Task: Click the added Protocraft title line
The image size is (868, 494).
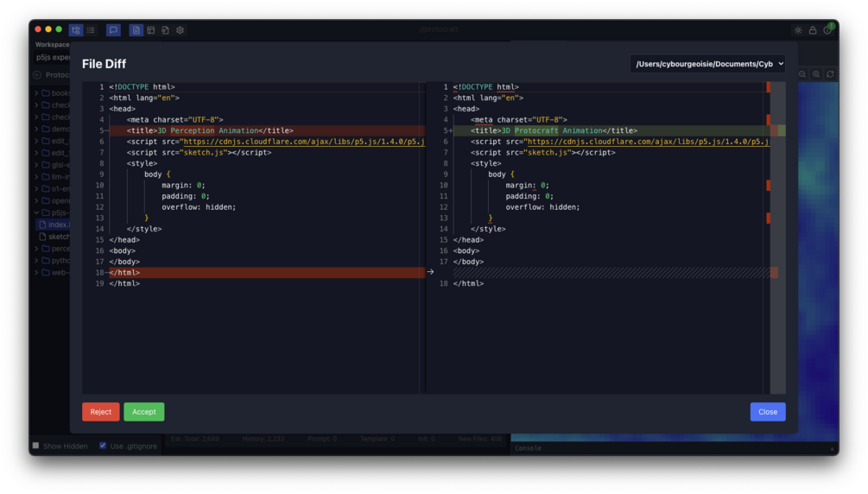Action: 611,130
